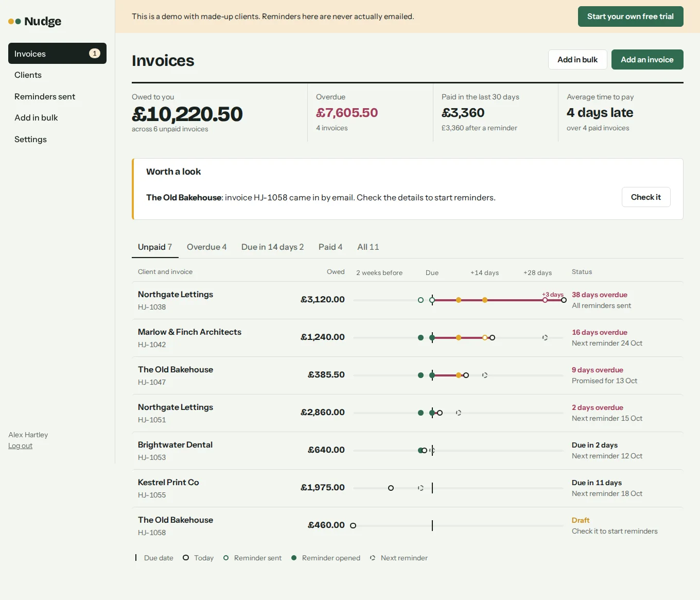Image resolution: width=700 pixels, height=600 pixels.
Task: Open Settings from the sidebar
Action: (57, 140)
